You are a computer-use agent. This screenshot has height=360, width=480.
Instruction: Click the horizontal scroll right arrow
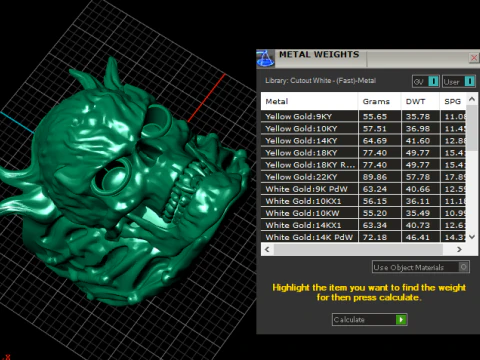[x=459, y=249]
